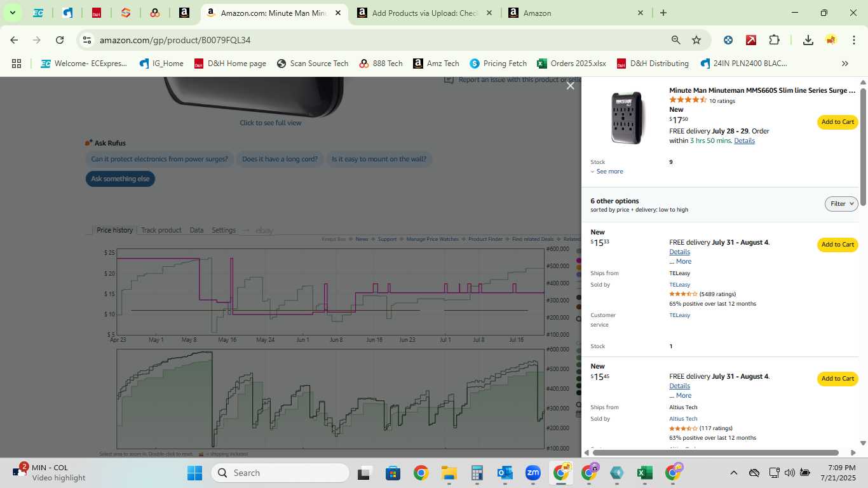
Task: Switch to the pinned 888 tab
Action: coord(155,13)
